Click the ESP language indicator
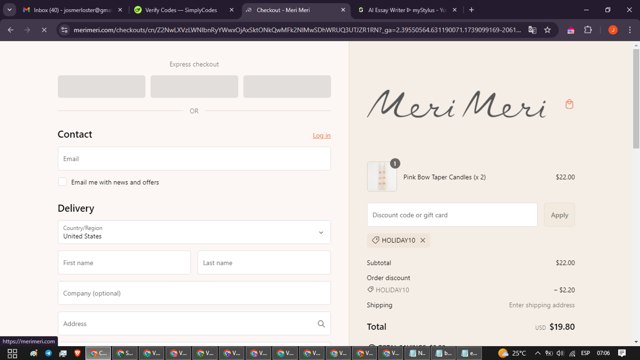 click(x=585, y=353)
